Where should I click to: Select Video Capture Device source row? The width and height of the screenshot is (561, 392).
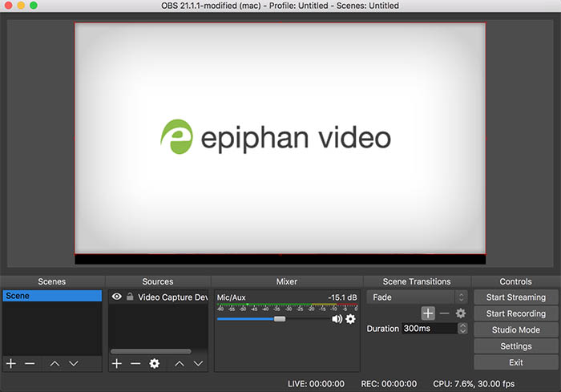[x=158, y=297]
